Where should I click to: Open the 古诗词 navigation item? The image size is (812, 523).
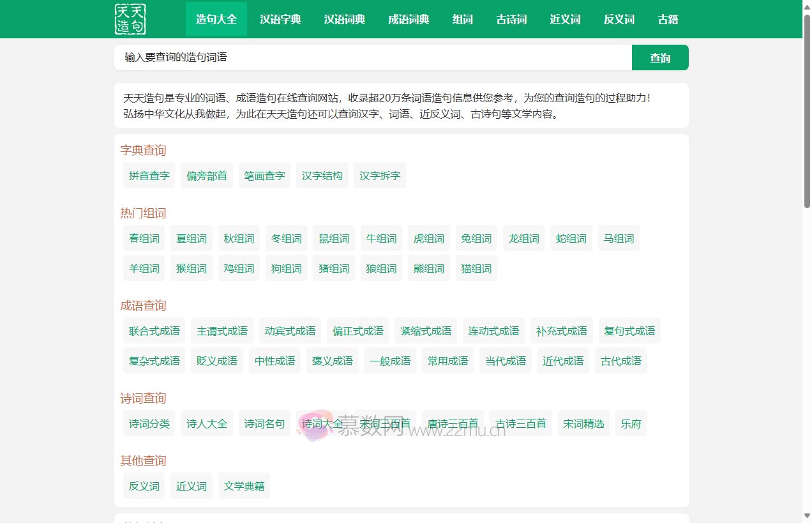tap(511, 19)
